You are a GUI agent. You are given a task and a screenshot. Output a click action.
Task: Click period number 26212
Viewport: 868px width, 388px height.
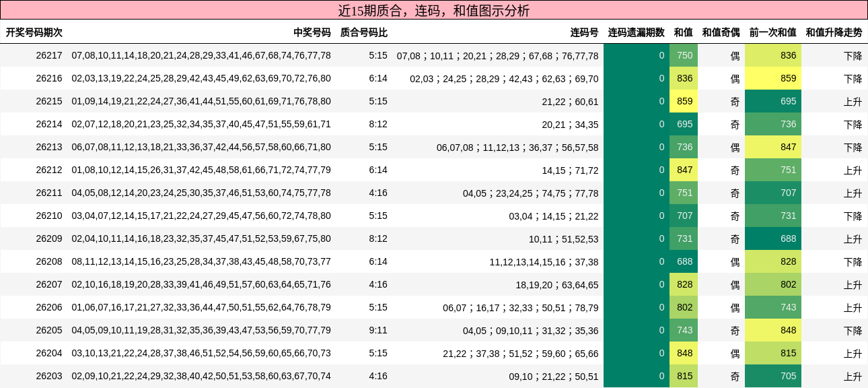[x=49, y=170]
